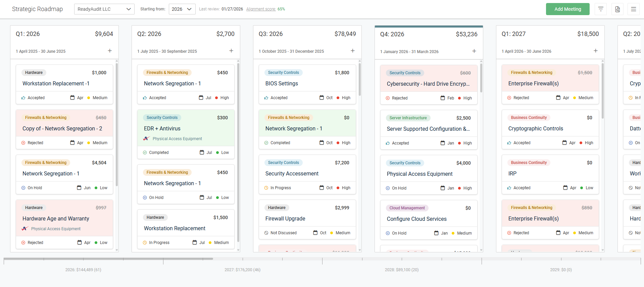644x287 pixels.
Task: Click Physical Access Equipment link on Hardware Age card
Action: click(56, 229)
